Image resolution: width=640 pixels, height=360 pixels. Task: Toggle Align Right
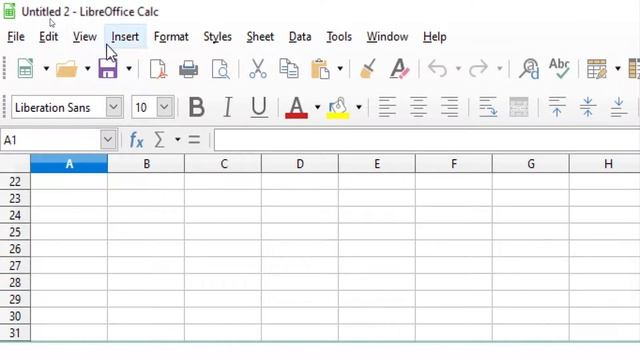(449, 107)
